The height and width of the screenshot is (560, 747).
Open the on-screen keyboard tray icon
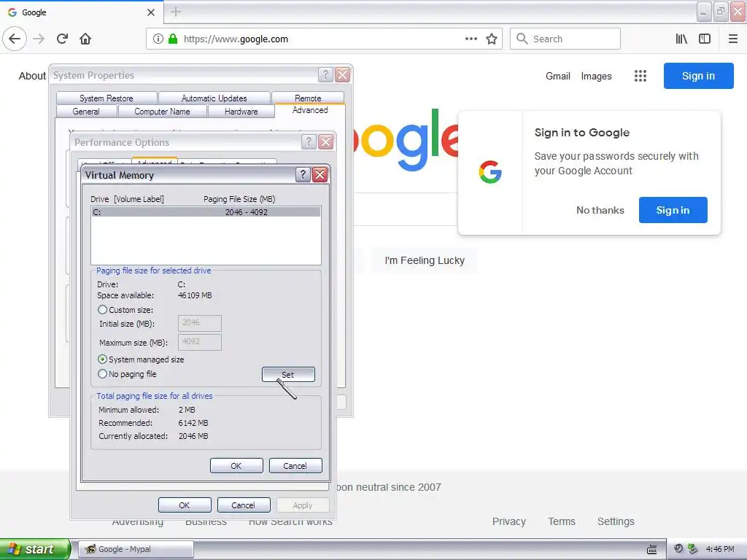pos(651,549)
